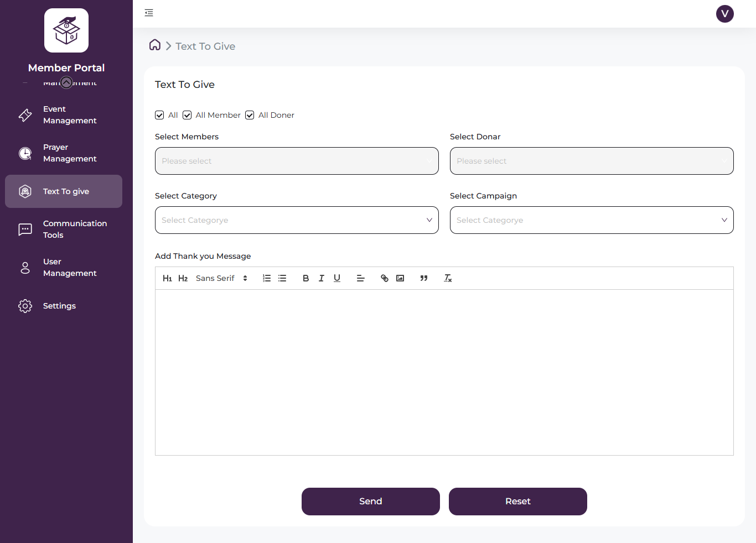Apply underline formatting to the message
The image size is (756, 543).
(336, 278)
